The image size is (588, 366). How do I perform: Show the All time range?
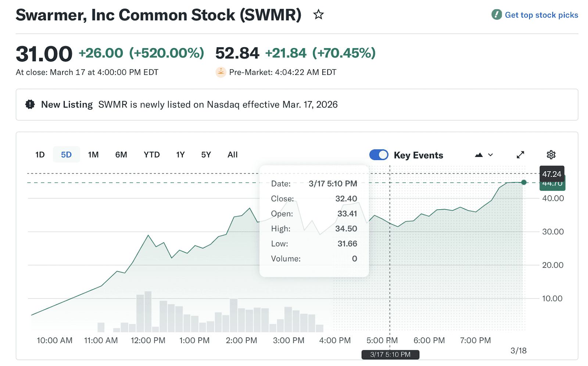tap(233, 155)
